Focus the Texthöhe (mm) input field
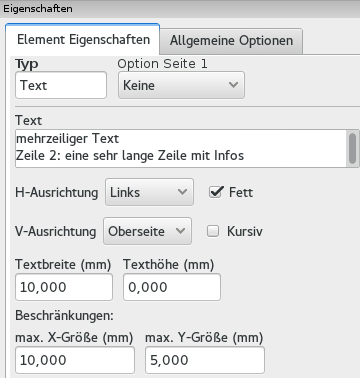 click(x=172, y=287)
